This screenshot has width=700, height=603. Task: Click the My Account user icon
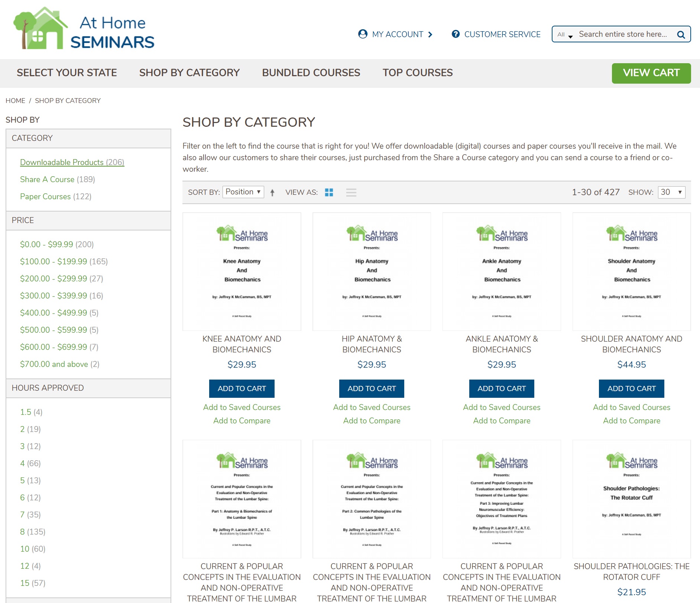click(363, 34)
